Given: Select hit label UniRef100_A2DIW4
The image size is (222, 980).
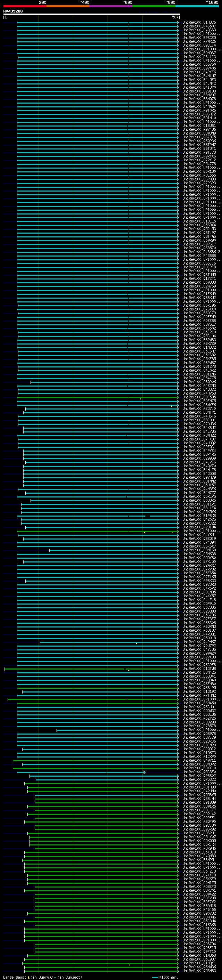Looking at the screenshot, I should (x=199, y=527).
